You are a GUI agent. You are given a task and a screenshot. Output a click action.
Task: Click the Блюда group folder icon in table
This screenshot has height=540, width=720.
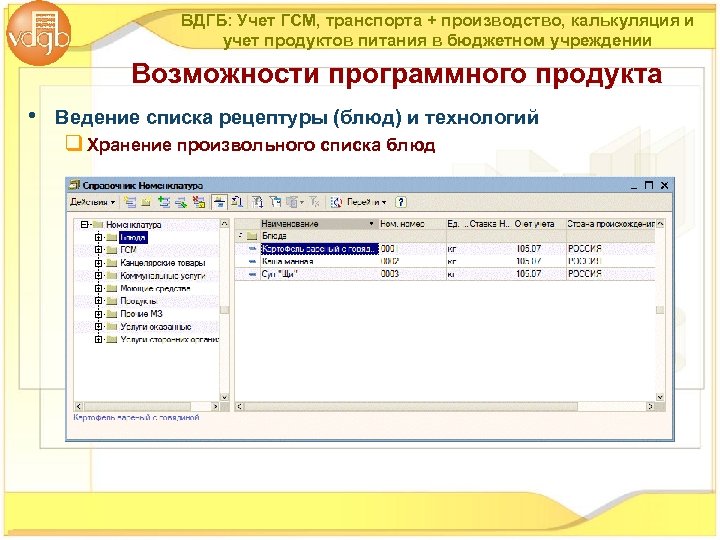point(252,236)
